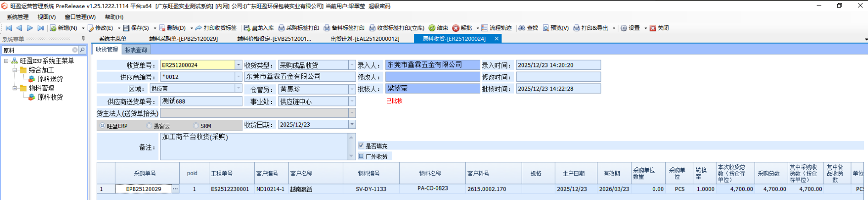
Task: Open the 视图(V) menu
Action: click(x=46, y=17)
